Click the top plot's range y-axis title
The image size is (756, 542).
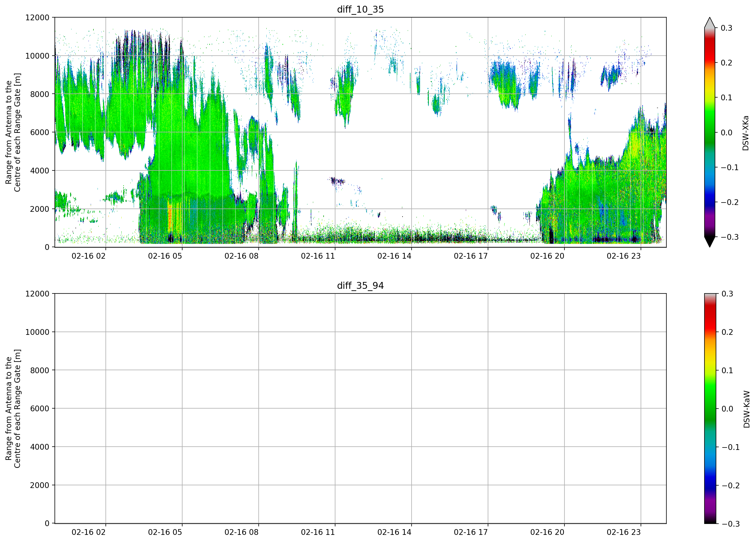[13, 132]
